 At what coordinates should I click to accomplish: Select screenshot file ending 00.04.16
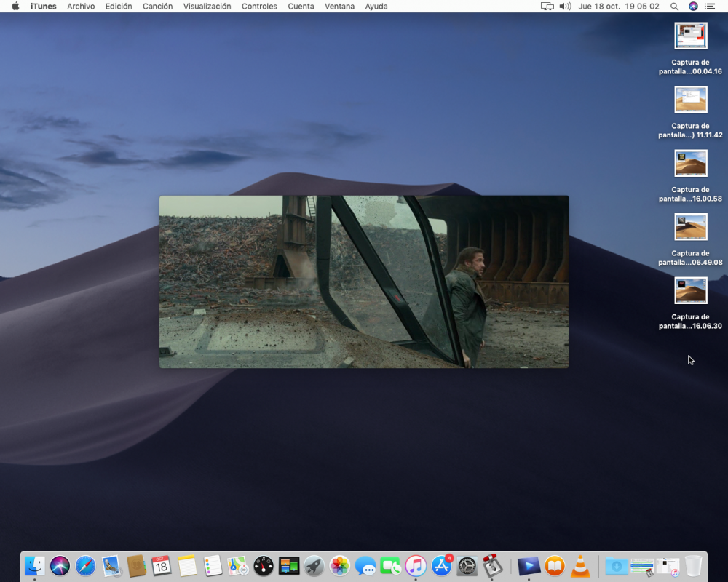pyautogui.click(x=690, y=48)
